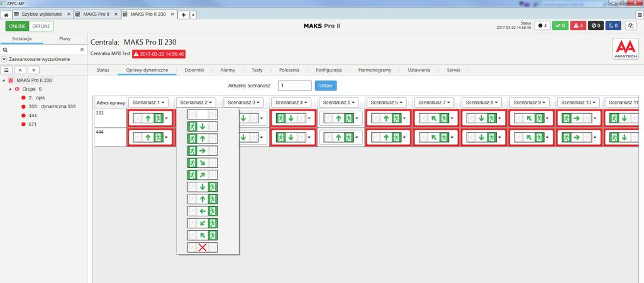Pick right-runner diagonal down-left arrow sign
The width and height of the screenshot is (644, 283).
coord(203,223)
